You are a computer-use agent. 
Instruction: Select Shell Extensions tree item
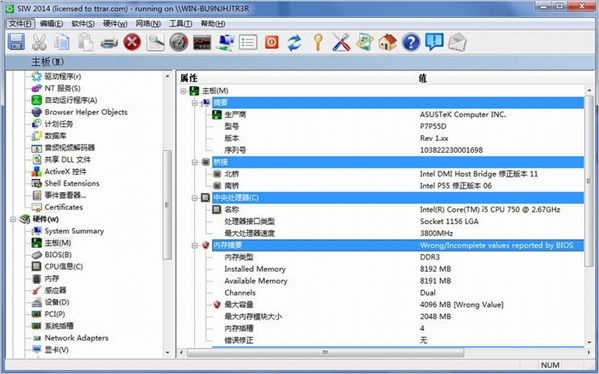(72, 183)
